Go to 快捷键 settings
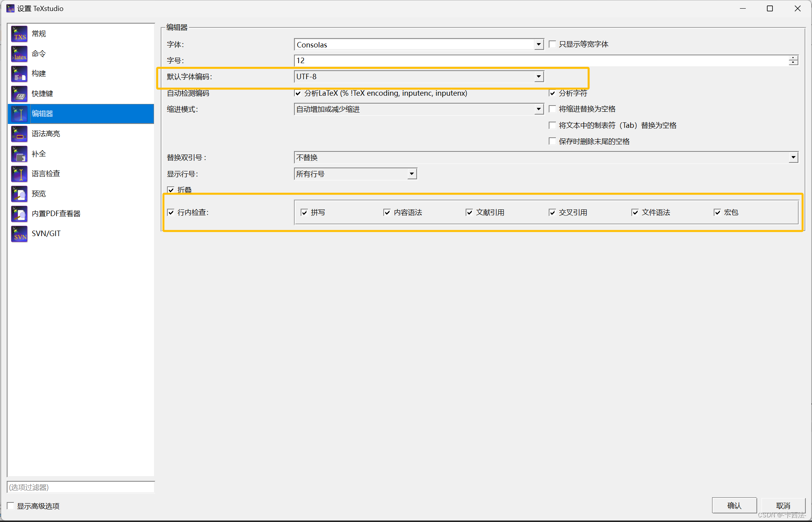812x522 pixels. [x=81, y=94]
